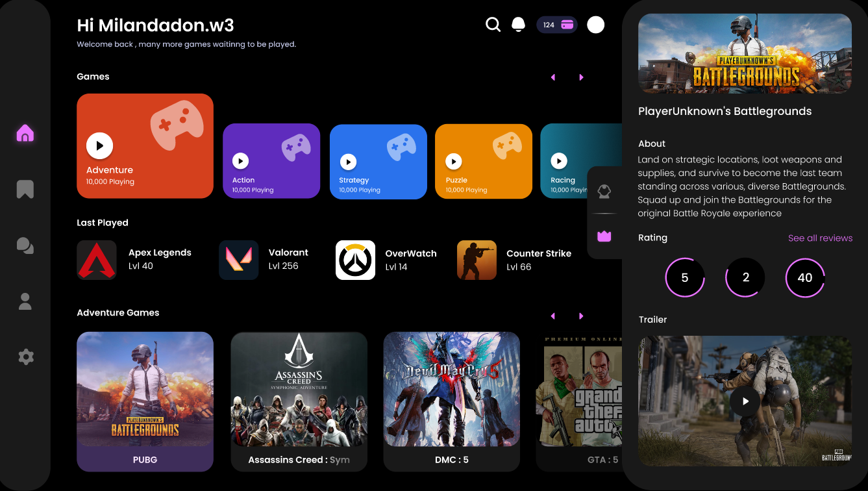
Task: Open the profile icon in sidebar
Action: click(x=25, y=301)
